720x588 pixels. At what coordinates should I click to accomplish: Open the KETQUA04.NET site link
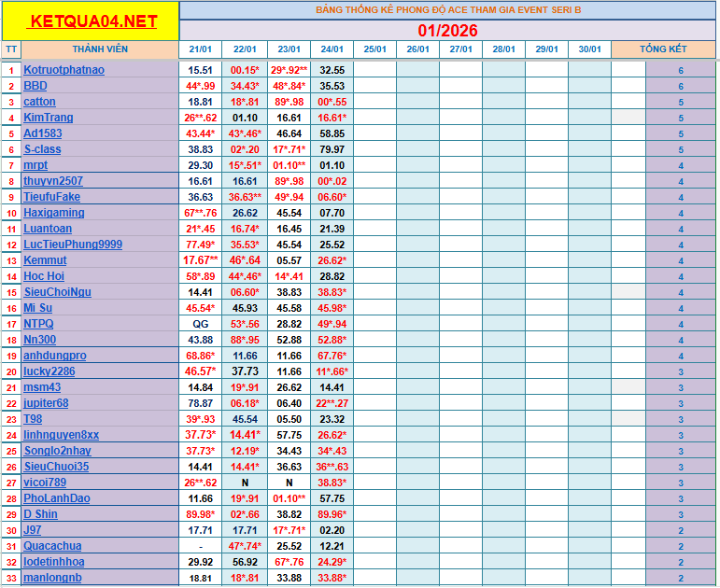[x=94, y=21]
